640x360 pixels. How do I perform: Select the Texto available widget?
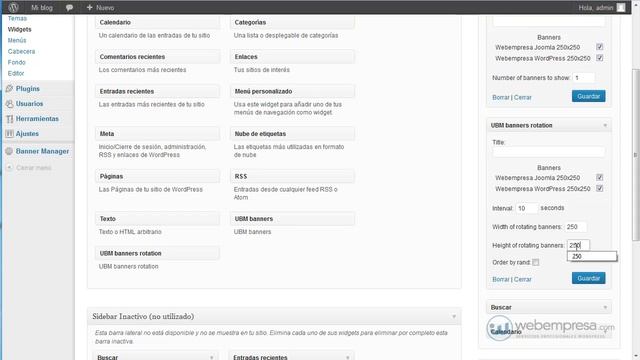coord(158,219)
